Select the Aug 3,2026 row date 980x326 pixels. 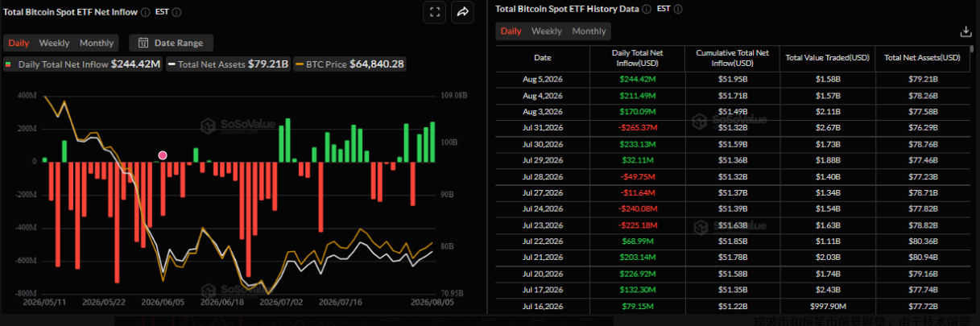click(x=543, y=111)
